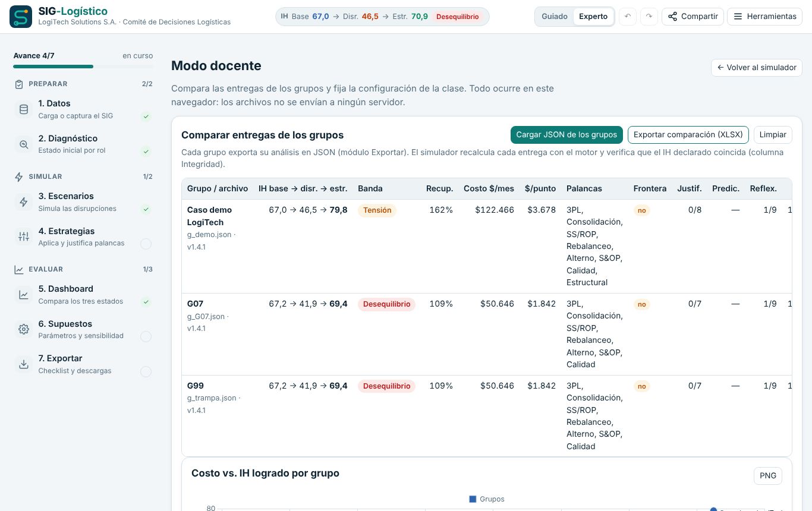Click the PNG export button on the chart

[x=768, y=475]
